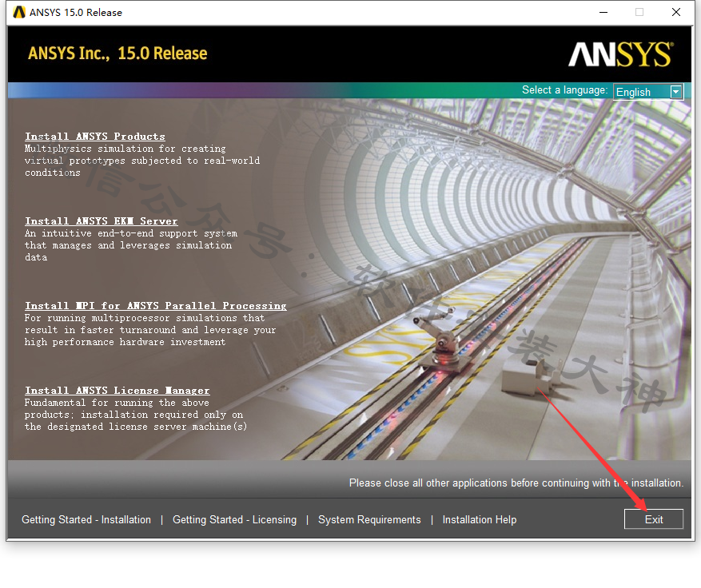Open the Install ANSYS License Manager link
Viewport: 701px width, 588px height.
click(117, 391)
